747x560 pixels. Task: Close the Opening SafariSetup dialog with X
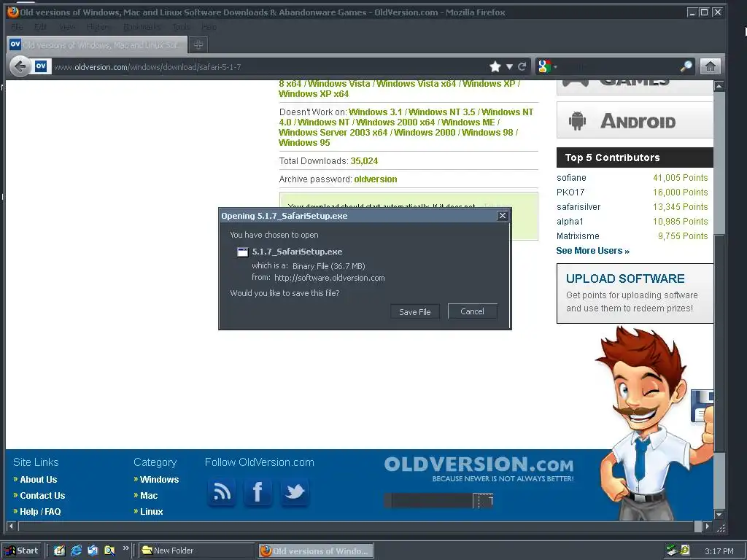pyautogui.click(x=502, y=216)
